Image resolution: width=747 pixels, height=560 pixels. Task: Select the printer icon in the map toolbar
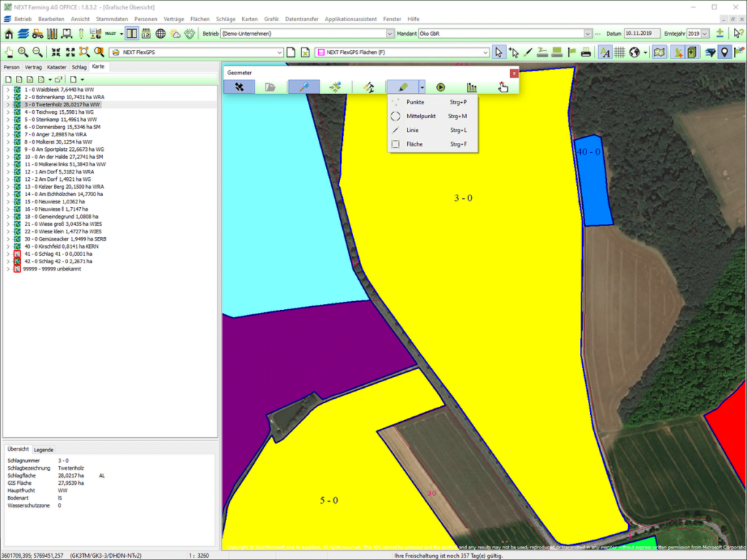point(584,52)
